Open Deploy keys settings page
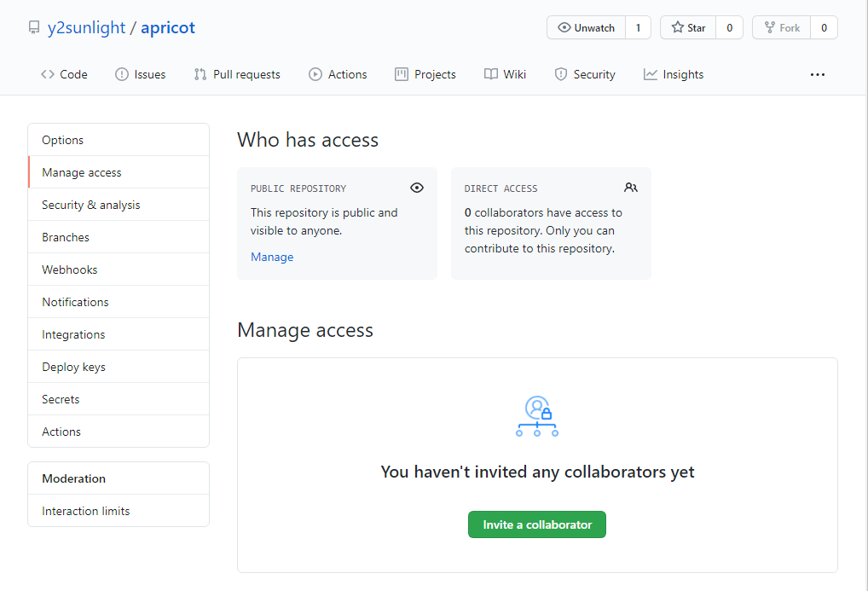 pos(73,367)
